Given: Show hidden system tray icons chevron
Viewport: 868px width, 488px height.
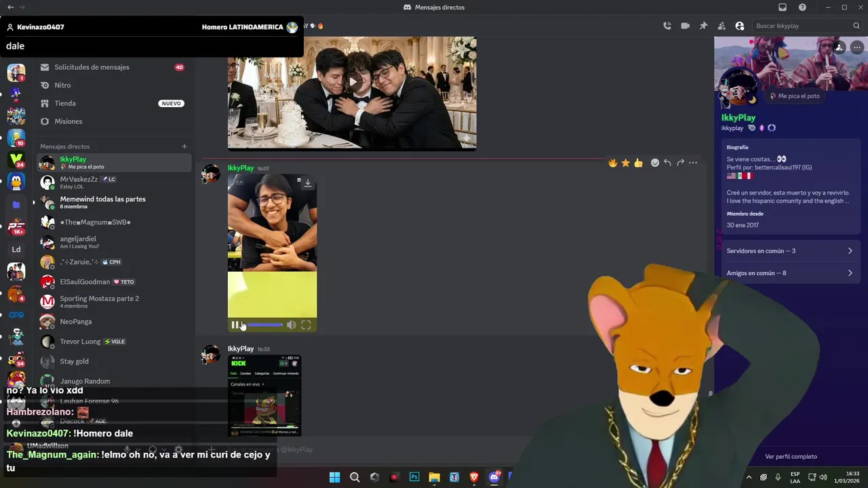Looking at the screenshot, I should click(x=749, y=477).
